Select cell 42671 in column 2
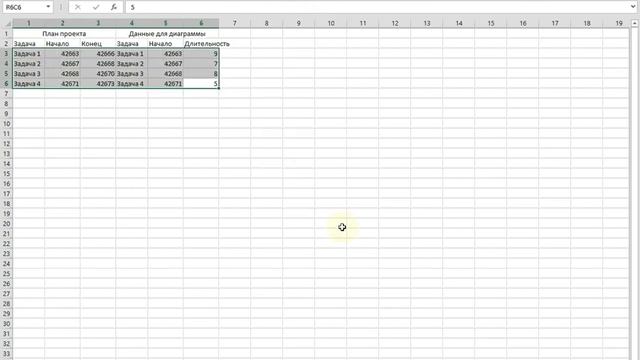Screen dimensions: 640x360 point(62,84)
